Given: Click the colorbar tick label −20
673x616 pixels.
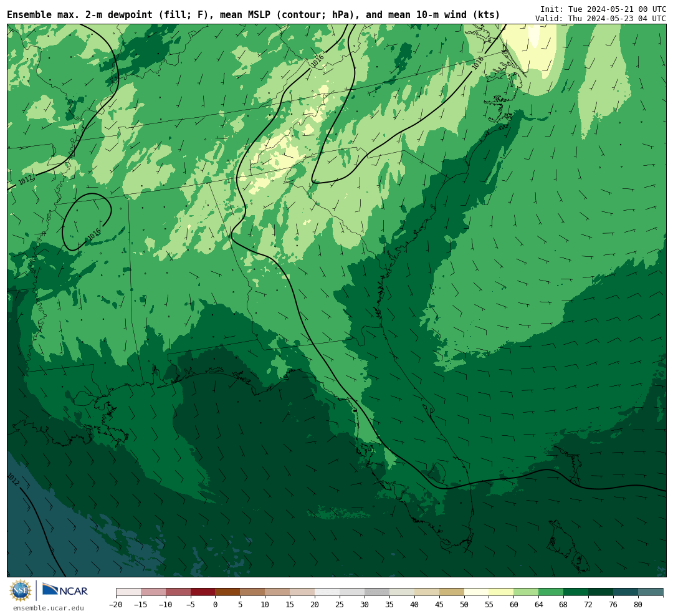Looking at the screenshot, I should pyautogui.click(x=116, y=604).
